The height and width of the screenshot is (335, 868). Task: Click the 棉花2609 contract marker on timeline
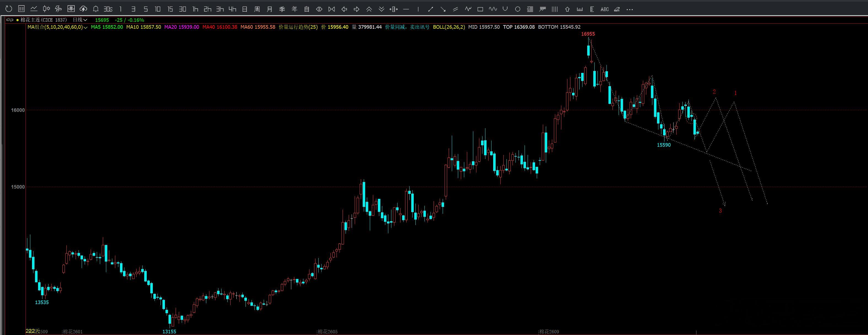[549, 332]
